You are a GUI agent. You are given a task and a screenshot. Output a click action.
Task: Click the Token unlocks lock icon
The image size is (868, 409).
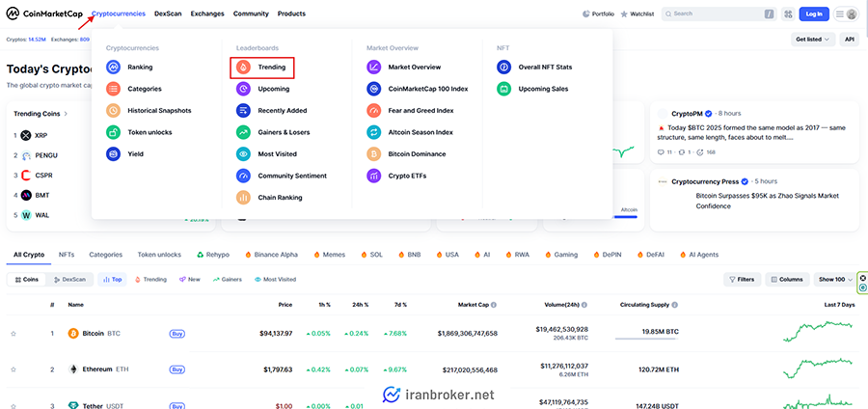click(x=113, y=132)
